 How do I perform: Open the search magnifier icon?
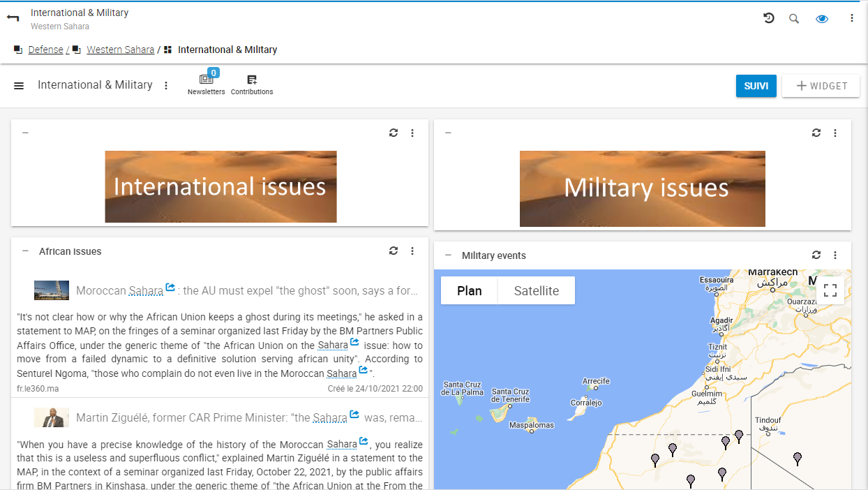(794, 19)
